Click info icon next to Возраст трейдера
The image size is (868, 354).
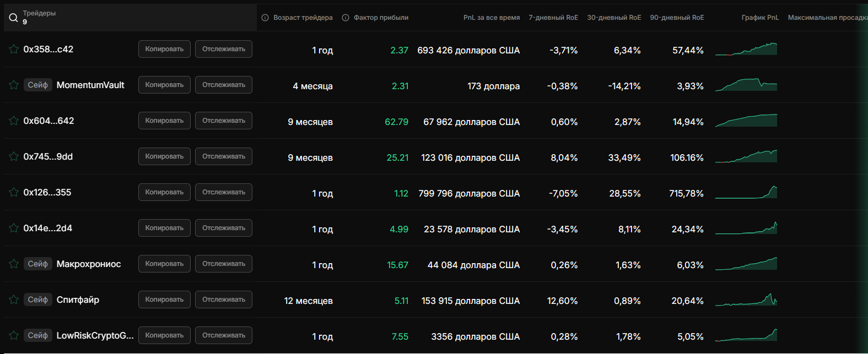tap(265, 18)
